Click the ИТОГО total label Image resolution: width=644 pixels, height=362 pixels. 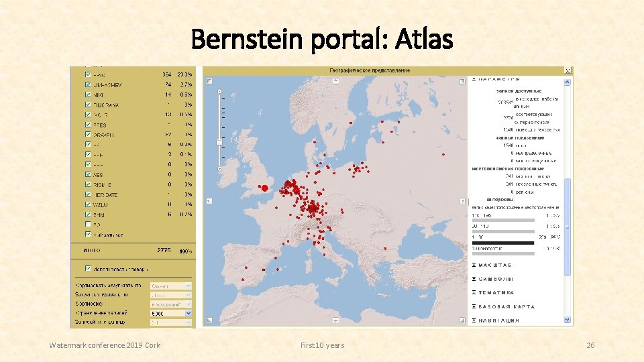92,250
